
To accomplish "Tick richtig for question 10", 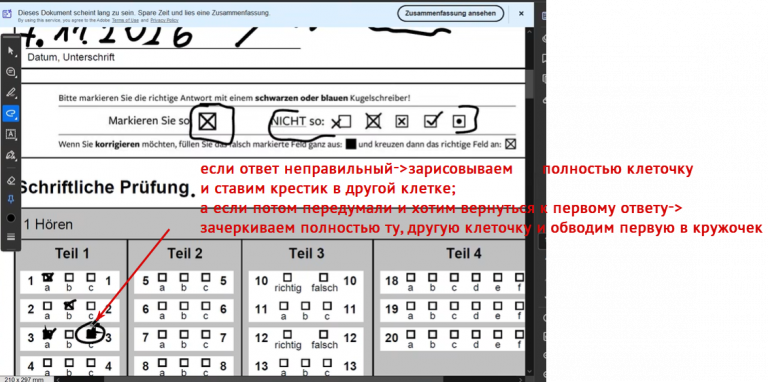I will coord(288,278).
